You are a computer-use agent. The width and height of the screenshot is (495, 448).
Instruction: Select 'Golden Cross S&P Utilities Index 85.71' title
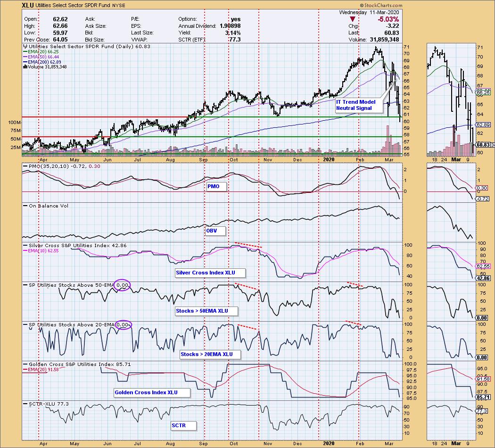coord(77,364)
